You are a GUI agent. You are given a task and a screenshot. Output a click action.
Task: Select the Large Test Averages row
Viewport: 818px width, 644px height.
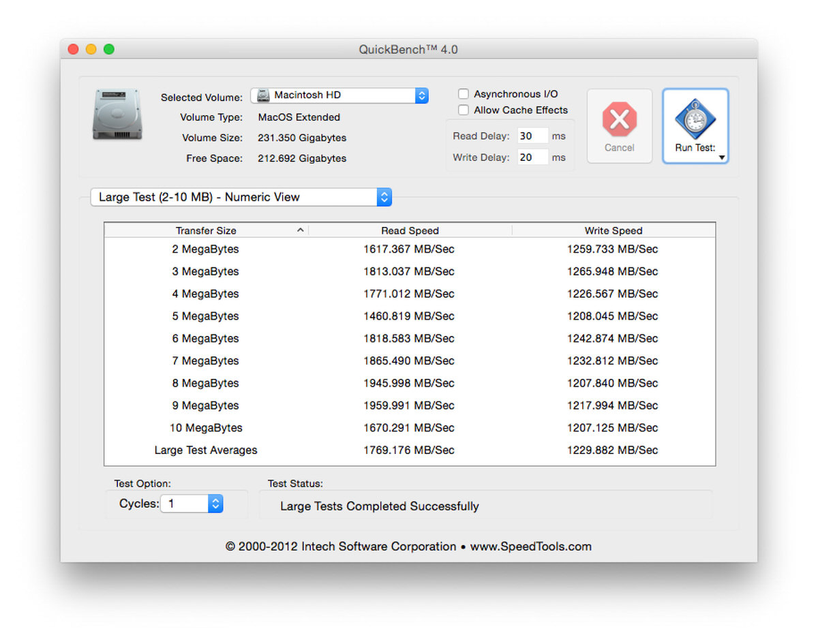click(410, 450)
